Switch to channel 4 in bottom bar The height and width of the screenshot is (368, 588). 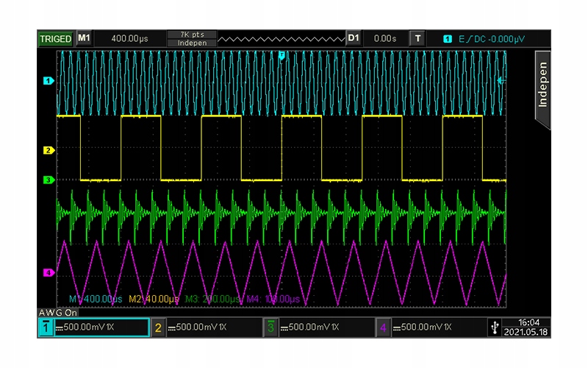point(383,328)
